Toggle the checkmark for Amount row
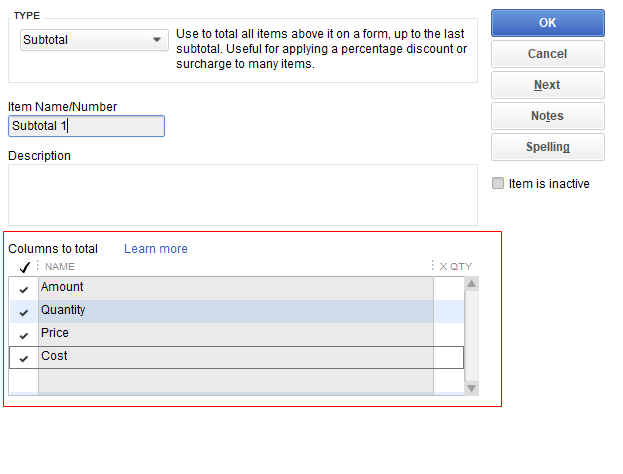 [24, 289]
